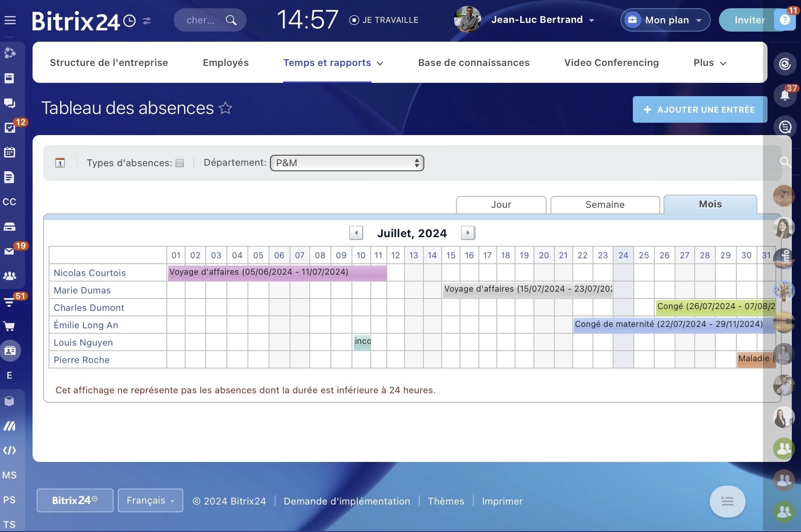Toggle the Types d'absences checkbox
The width and height of the screenshot is (801, 532).
pos(180,163)
